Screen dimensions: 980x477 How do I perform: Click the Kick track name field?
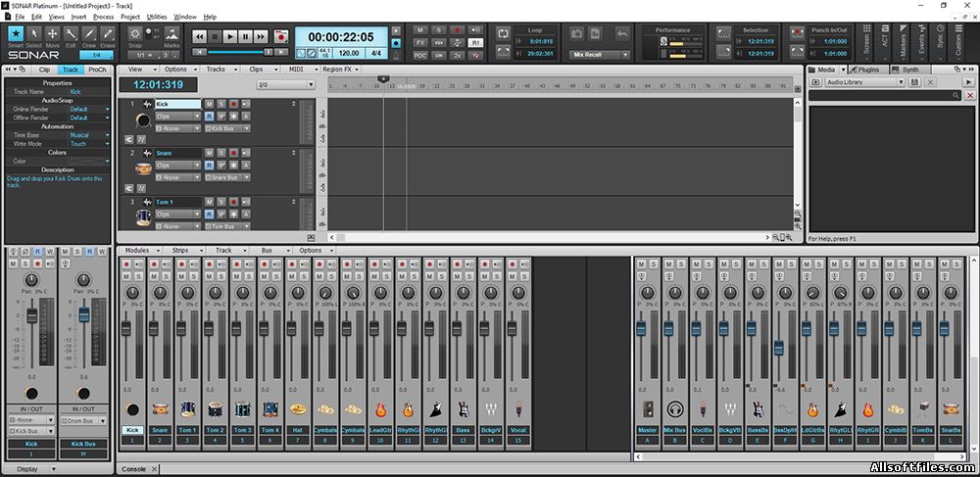(x=178, y=104)
